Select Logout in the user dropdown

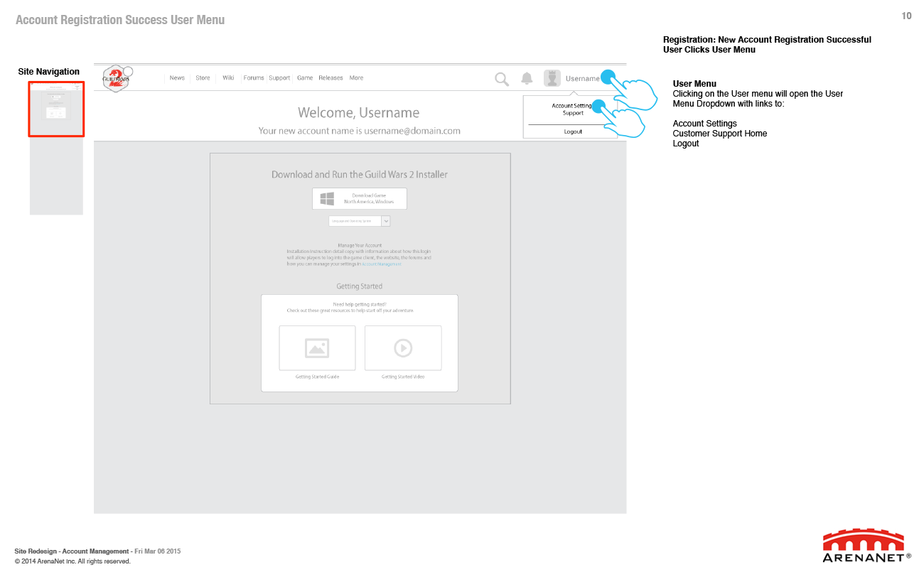[x=573, y=131]
